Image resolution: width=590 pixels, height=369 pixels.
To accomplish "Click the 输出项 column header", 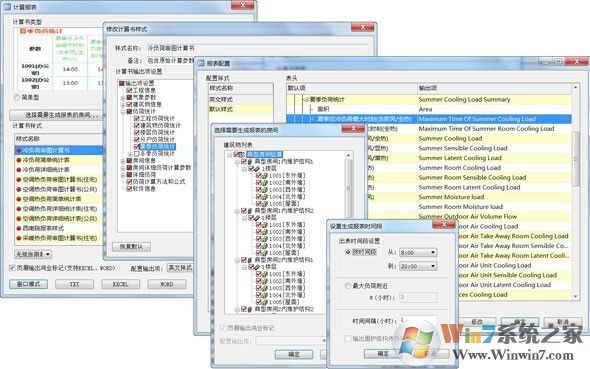I will [494, 88].
